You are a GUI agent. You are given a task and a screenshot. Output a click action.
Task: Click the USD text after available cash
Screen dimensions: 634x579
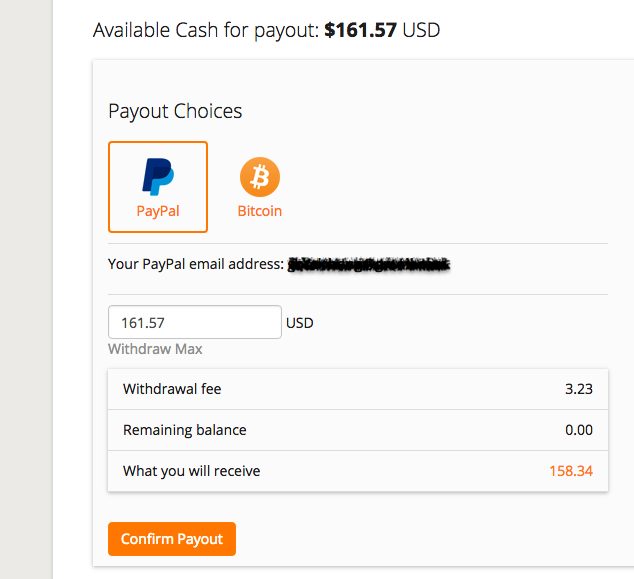click(x=421, y=30)
